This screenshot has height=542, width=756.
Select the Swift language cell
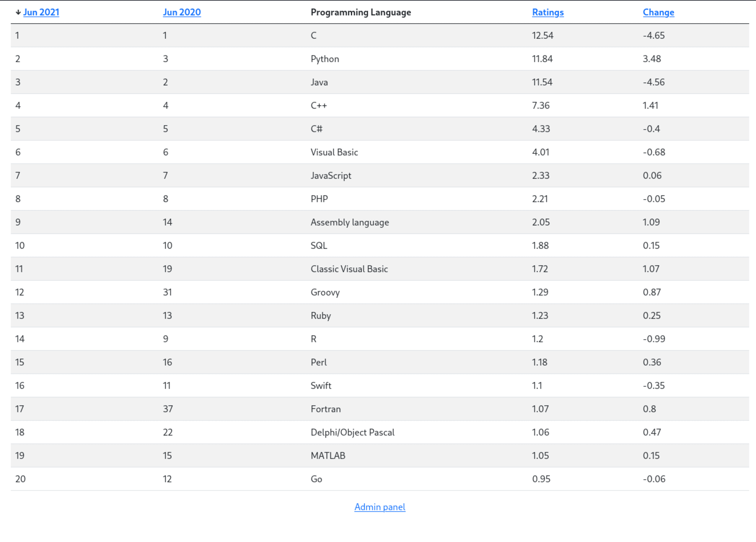tap(321, 385)
